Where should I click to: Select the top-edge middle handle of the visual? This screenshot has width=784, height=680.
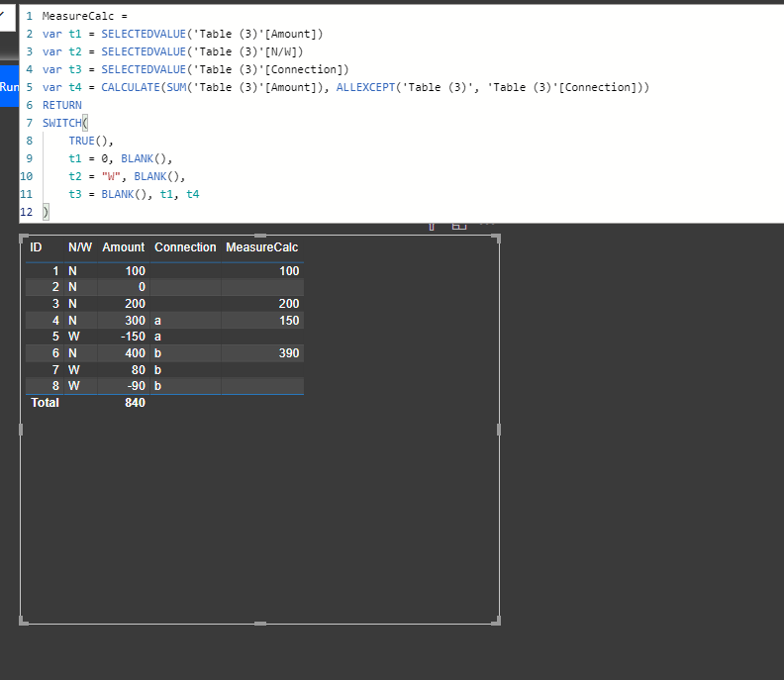point(260,236)
